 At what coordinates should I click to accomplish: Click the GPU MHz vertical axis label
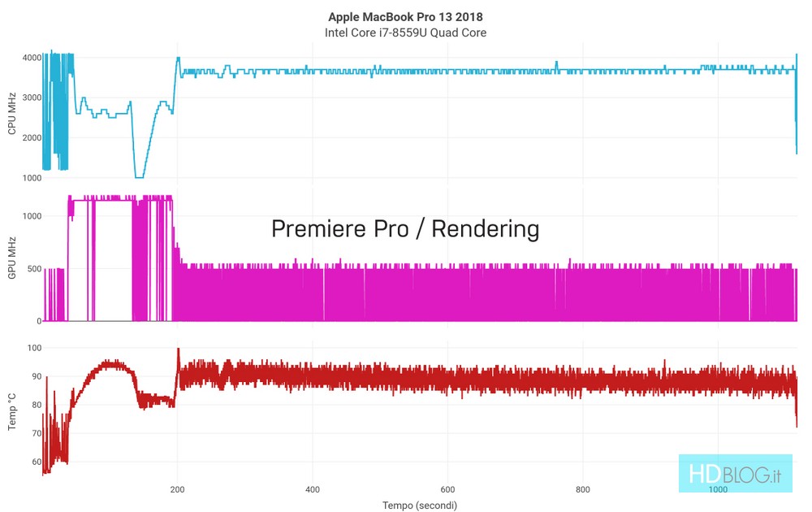(x=11, y=258)
